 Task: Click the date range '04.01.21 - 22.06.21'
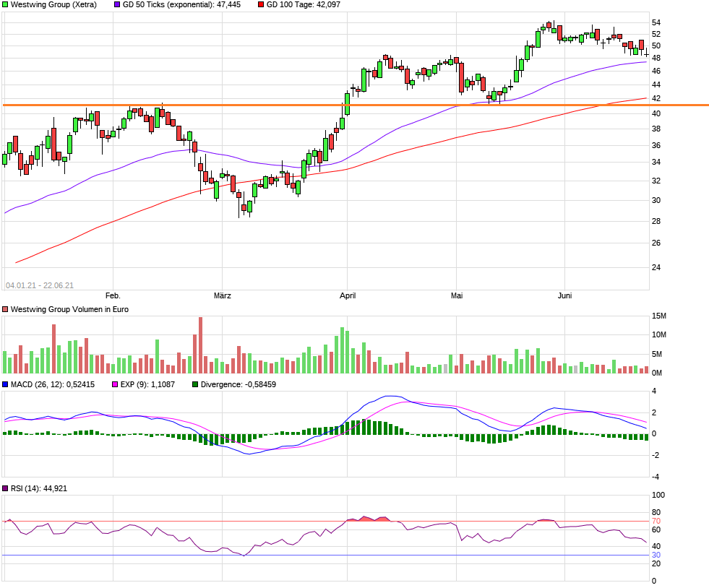(x=40, y=285)
